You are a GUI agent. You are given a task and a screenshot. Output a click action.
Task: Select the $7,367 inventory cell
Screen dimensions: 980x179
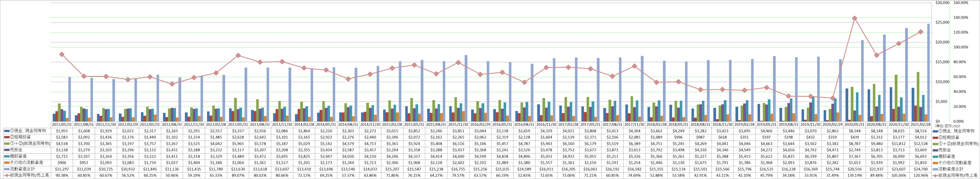855,156
